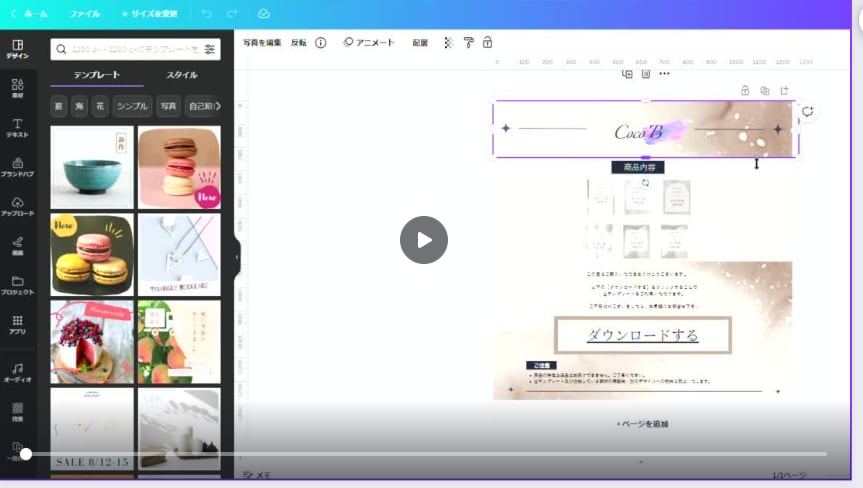Open the 背景 background panel
The height and width of the screenshot is (488, 863).
click(x=18, y=412)
